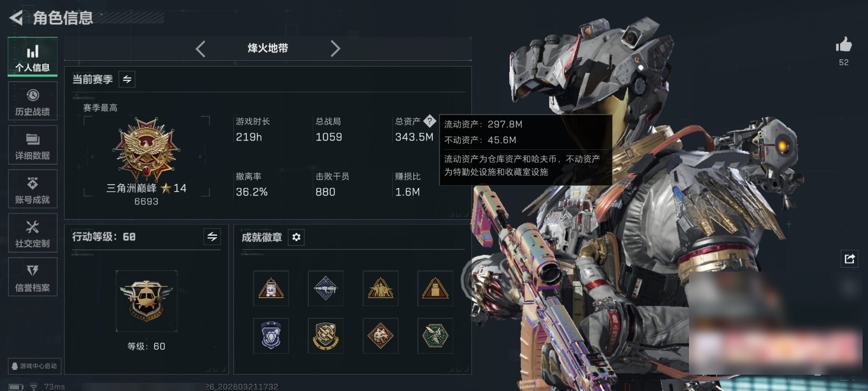The height and width of the screenshot is (391, 868).
Task: Open the 成就徽章 gear settings
Action: pyautogui.click(x=296, y=237)
